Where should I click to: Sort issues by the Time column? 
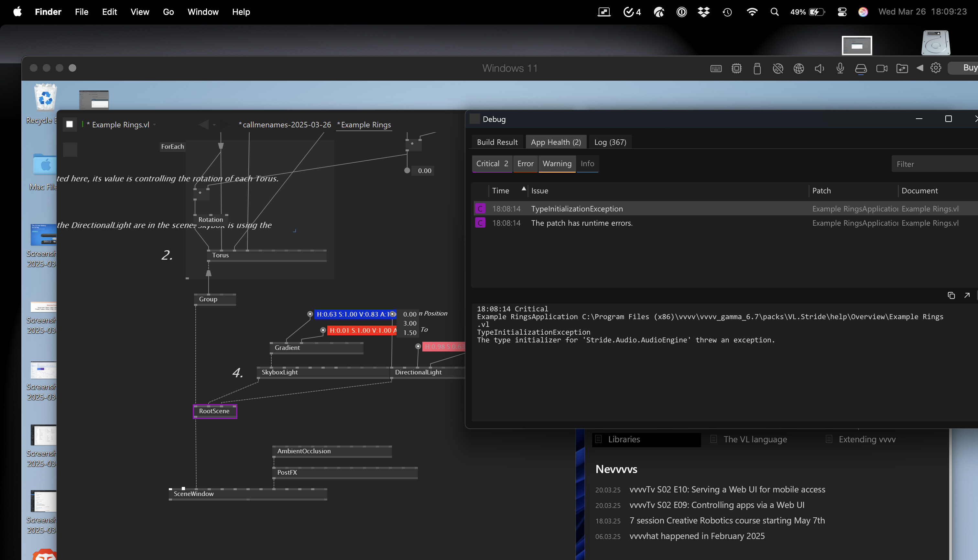508,191
